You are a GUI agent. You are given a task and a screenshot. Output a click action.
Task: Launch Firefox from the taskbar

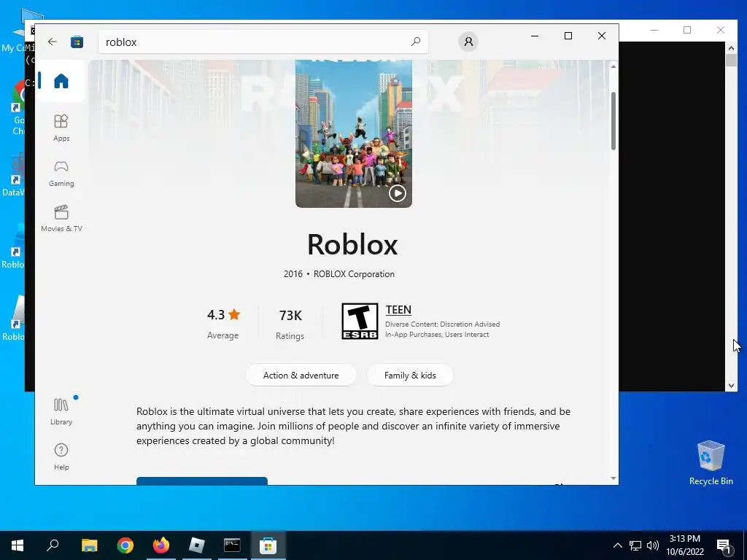(x=161, y=545)
